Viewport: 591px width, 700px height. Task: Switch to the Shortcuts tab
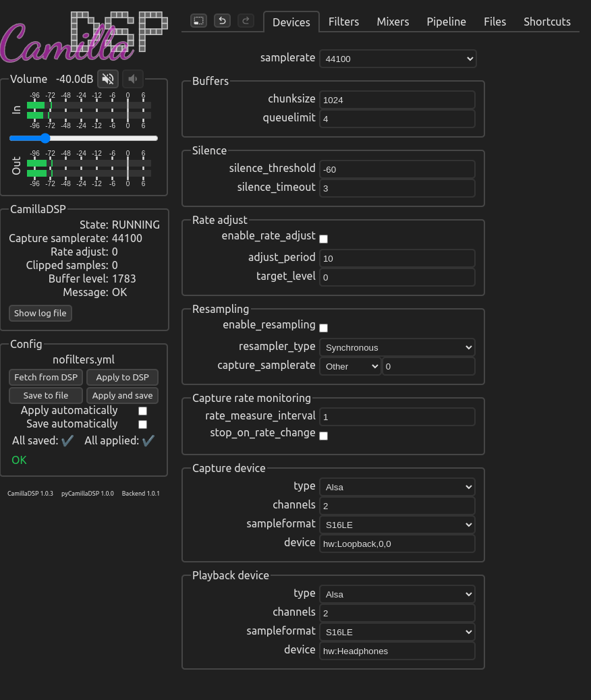coord(546,22)
